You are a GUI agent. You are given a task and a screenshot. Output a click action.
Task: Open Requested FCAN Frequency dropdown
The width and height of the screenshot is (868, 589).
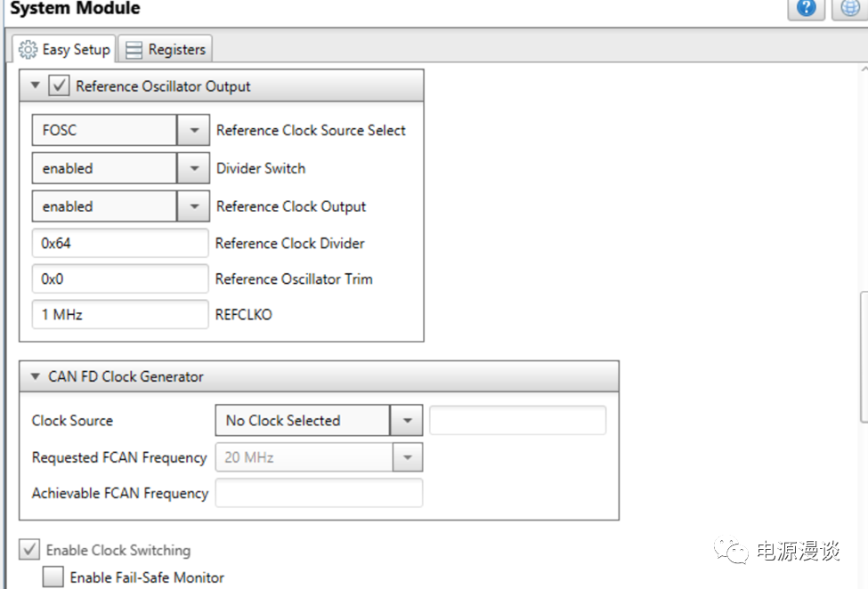pos(406,457)
